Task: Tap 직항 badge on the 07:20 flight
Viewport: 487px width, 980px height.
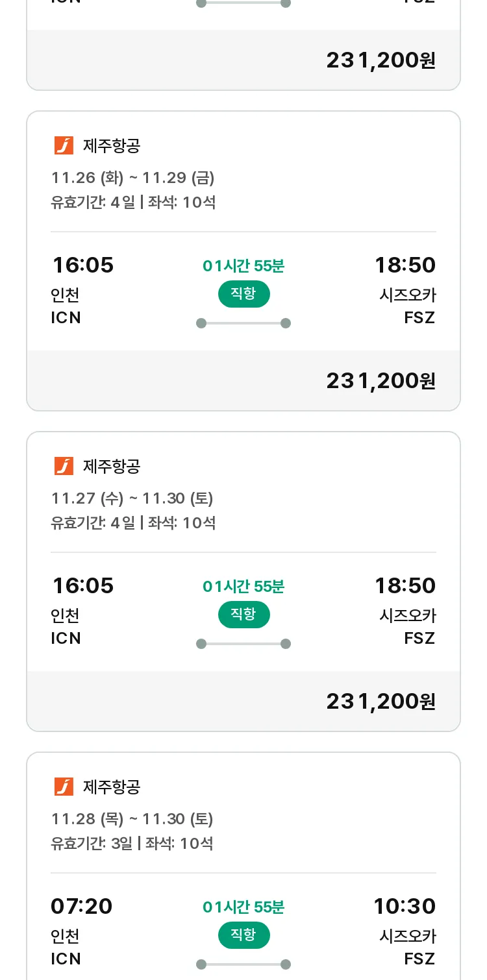Action: click(x=243, y=935)
